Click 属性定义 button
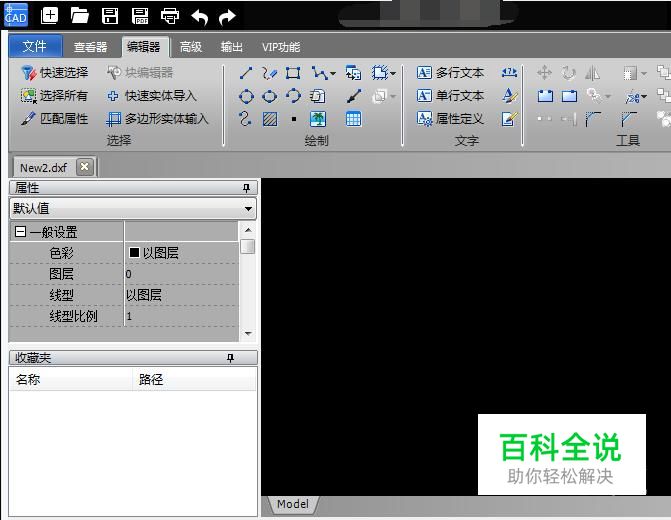Image resolution: width=671 pixels, height=520 pixels. tap(451, 119)
